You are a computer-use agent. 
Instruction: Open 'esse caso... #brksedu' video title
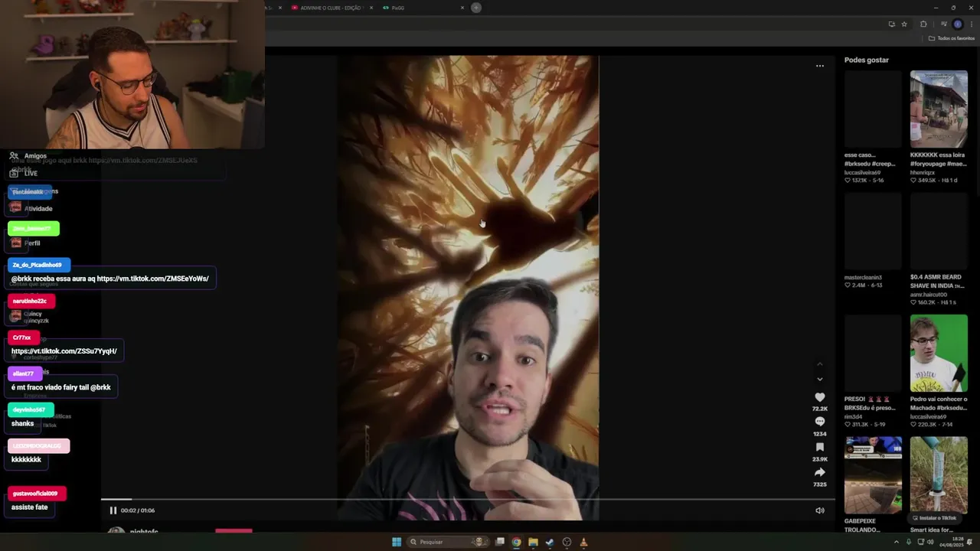pos(870,159)
